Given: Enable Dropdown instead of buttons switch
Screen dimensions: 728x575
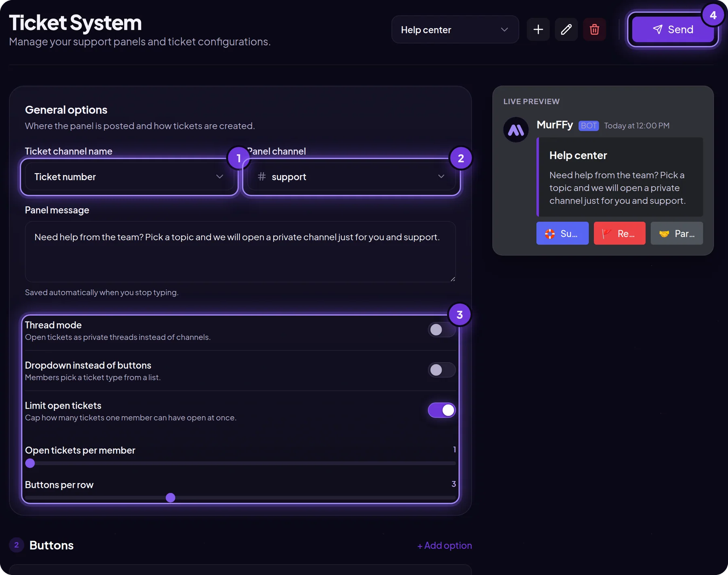Looking at the screenshot, I should coord(442,370).
